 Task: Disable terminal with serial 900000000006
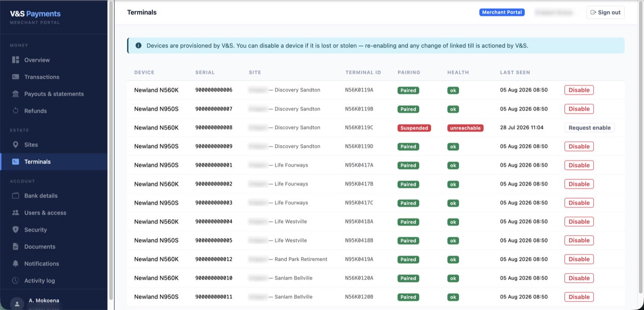pyautogui.click(x=579, y=90)
